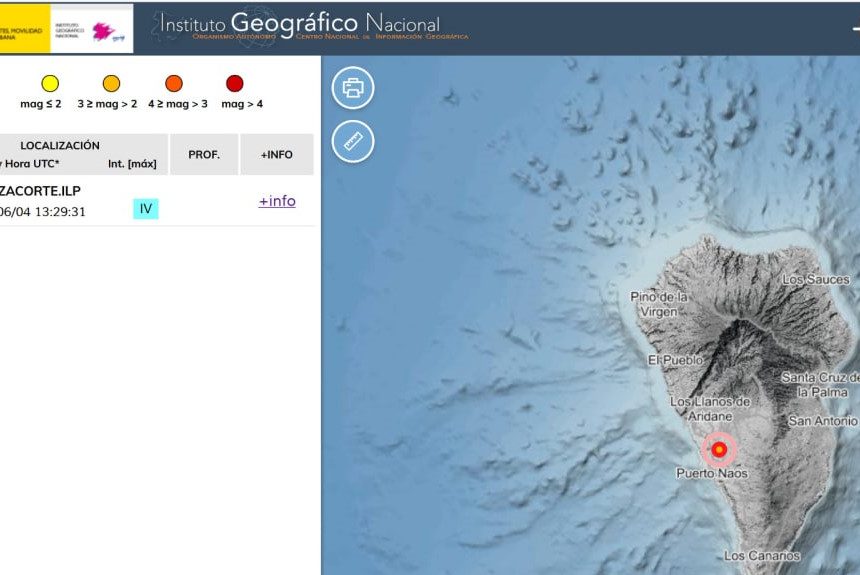Click the orange 4 ≥ mag > 3 legend circle
Image resolution: width=860 pixels, height=575 pixels.
(174, 83)
